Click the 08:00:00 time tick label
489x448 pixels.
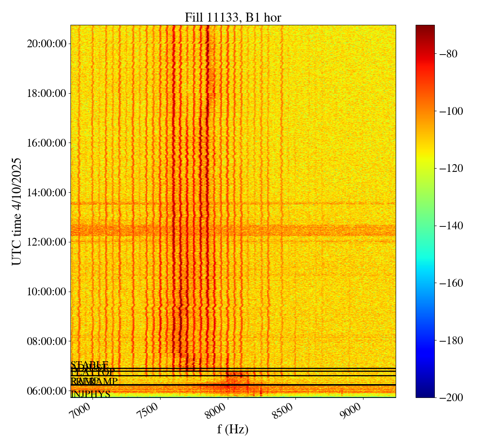(46, 341)
